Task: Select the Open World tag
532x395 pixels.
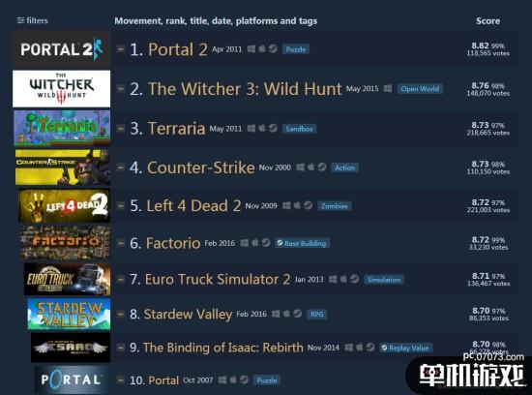Action: tap(420, 89)
